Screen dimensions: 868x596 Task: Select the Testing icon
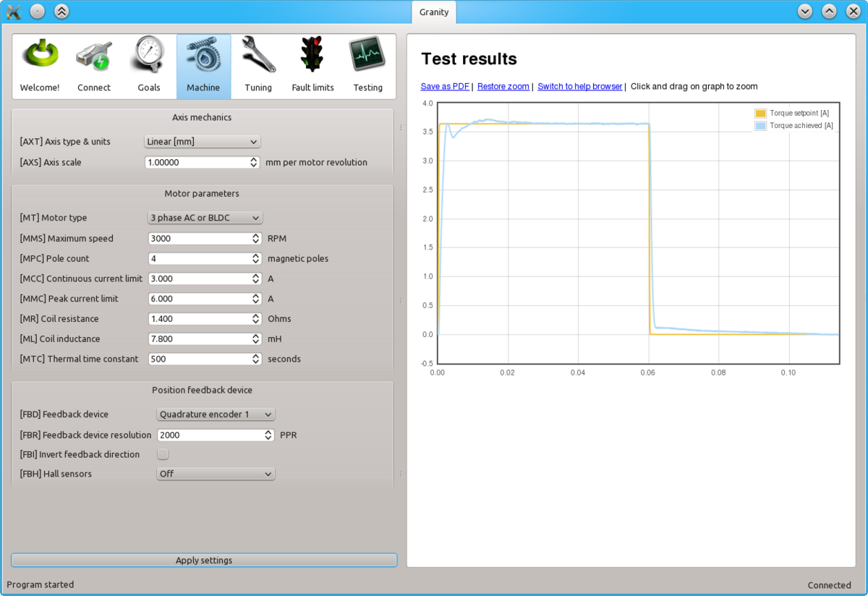(367, 65)
